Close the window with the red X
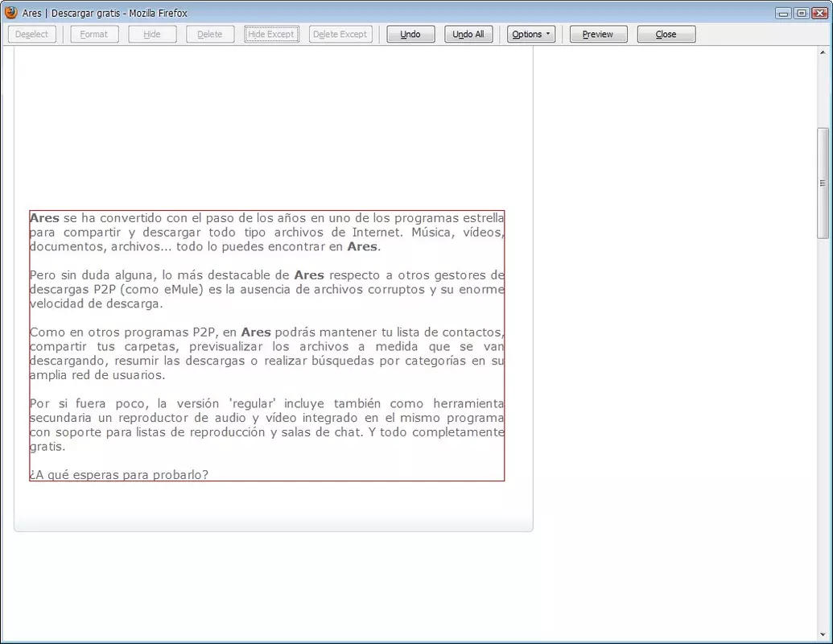Viewport: 833px width, 644px height. pos(819,14)
